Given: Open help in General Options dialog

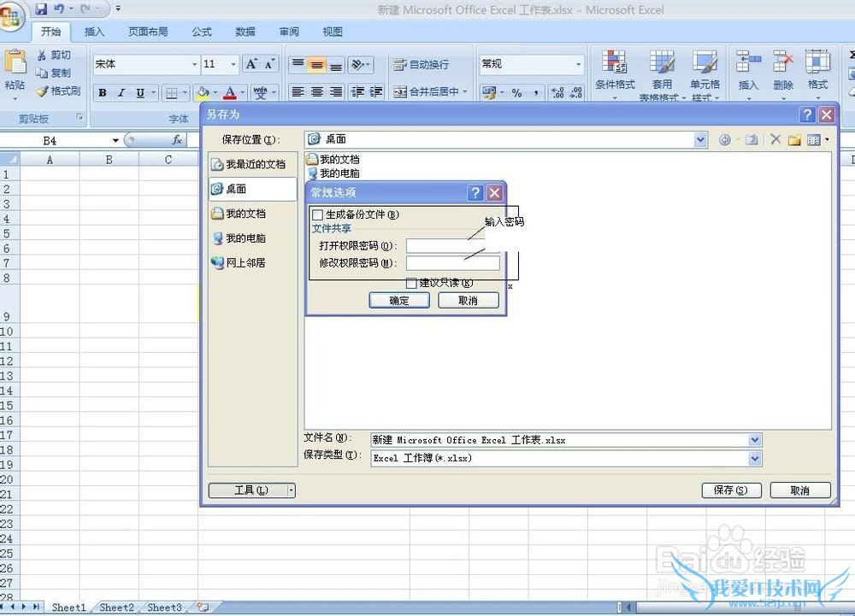Looking at the screenshot, I should [475, 192].
